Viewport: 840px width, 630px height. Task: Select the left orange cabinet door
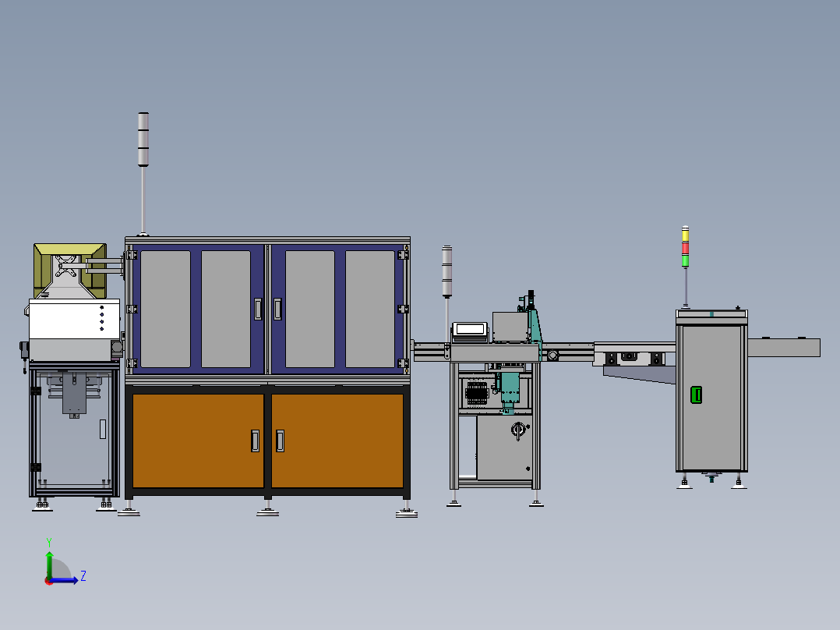[198, 441]
